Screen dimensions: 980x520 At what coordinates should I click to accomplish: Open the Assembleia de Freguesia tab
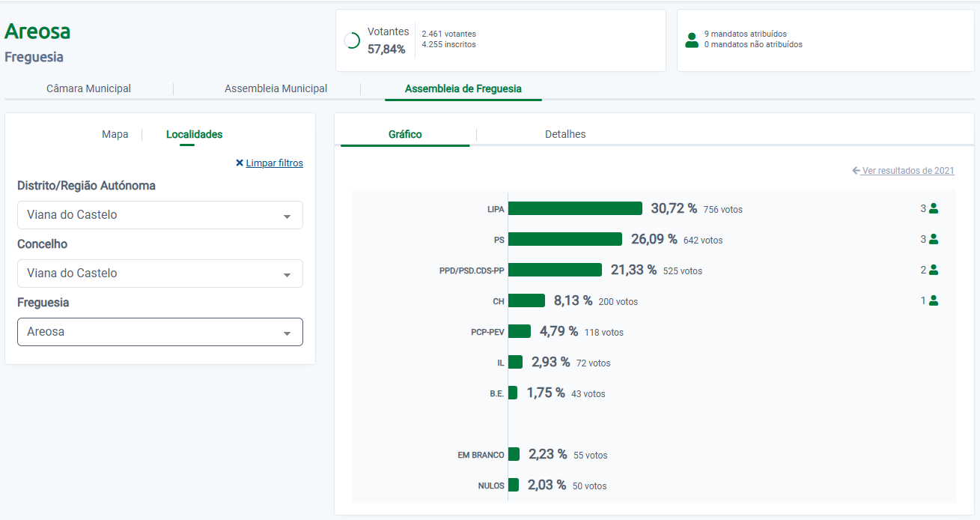(463, 88)
